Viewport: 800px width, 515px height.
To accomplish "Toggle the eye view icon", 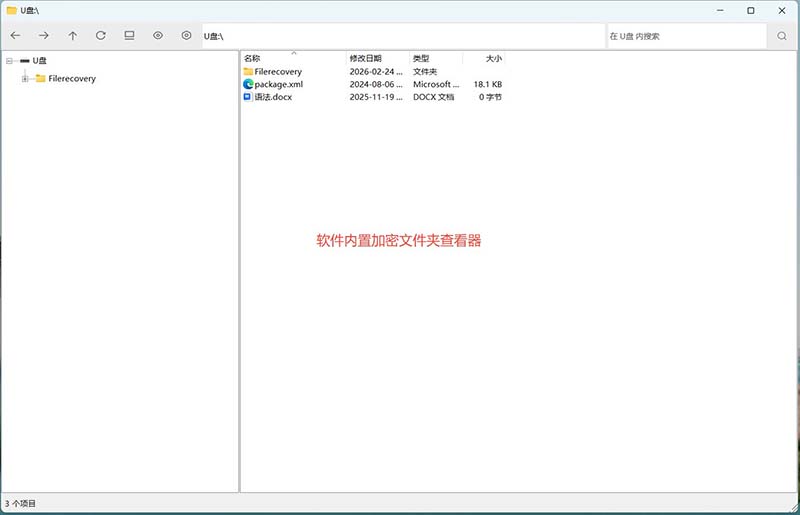I will 158,36.
